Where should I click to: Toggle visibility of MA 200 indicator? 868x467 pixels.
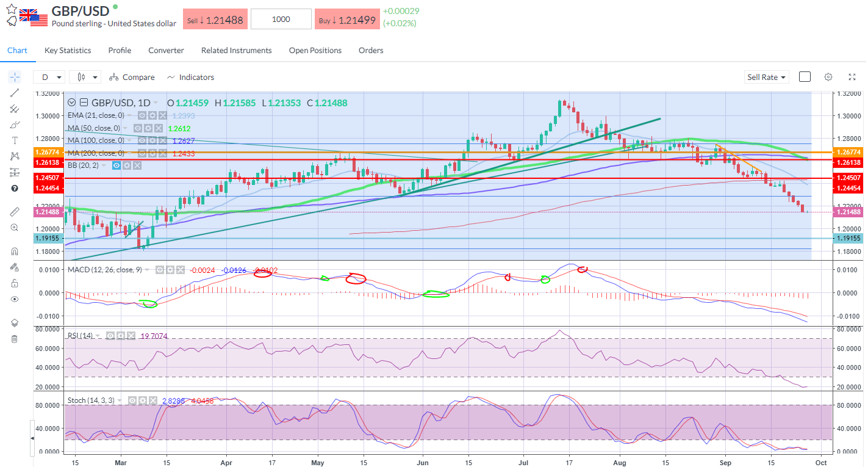(142, 153)
